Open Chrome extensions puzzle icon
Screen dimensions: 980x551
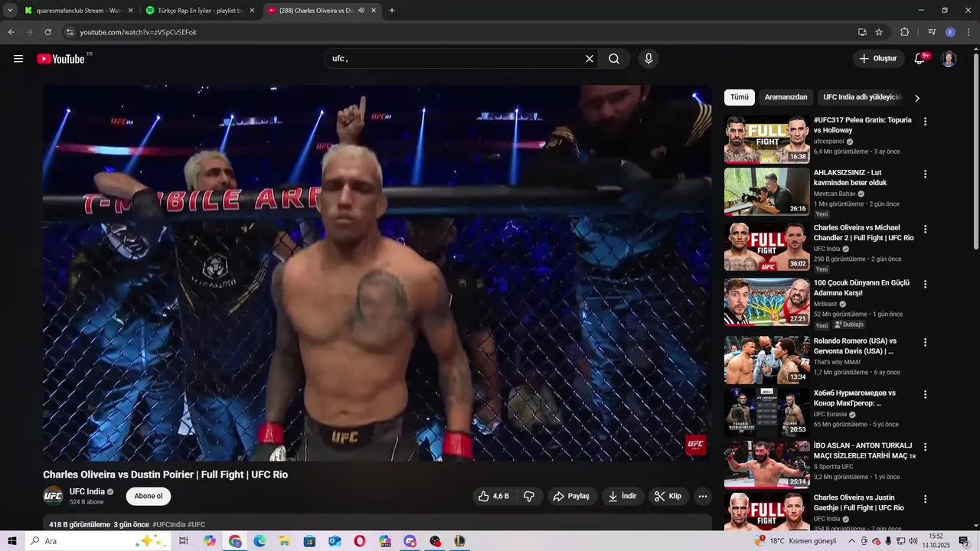904,32
